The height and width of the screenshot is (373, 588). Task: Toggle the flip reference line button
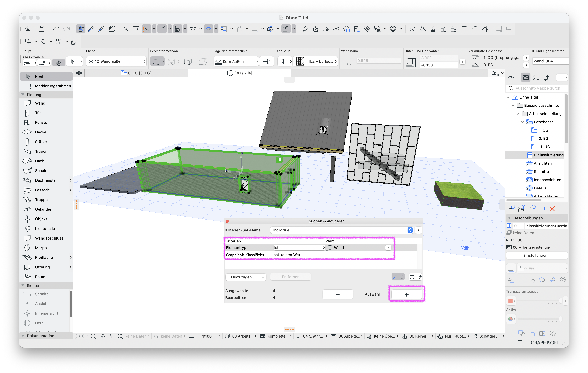(x=266, y=61)
